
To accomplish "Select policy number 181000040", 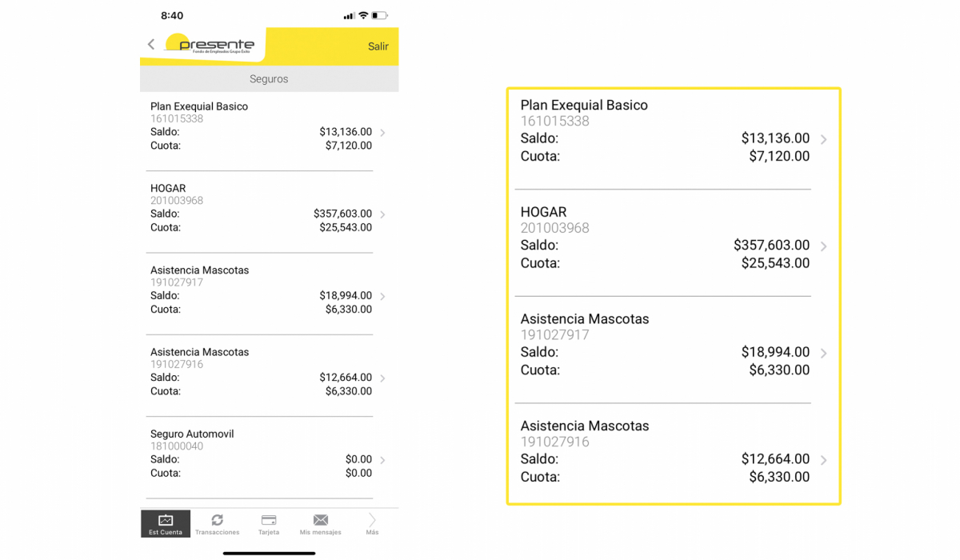I will (177, 446).
